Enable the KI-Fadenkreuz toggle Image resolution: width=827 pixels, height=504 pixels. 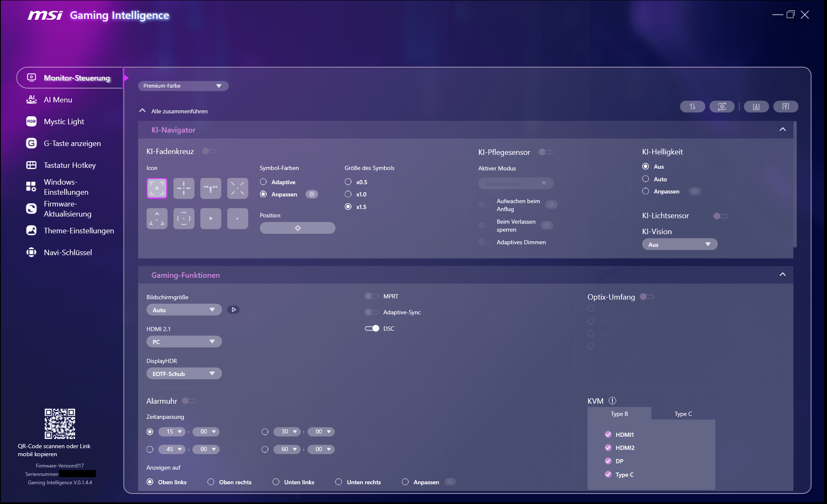[209, 151]
